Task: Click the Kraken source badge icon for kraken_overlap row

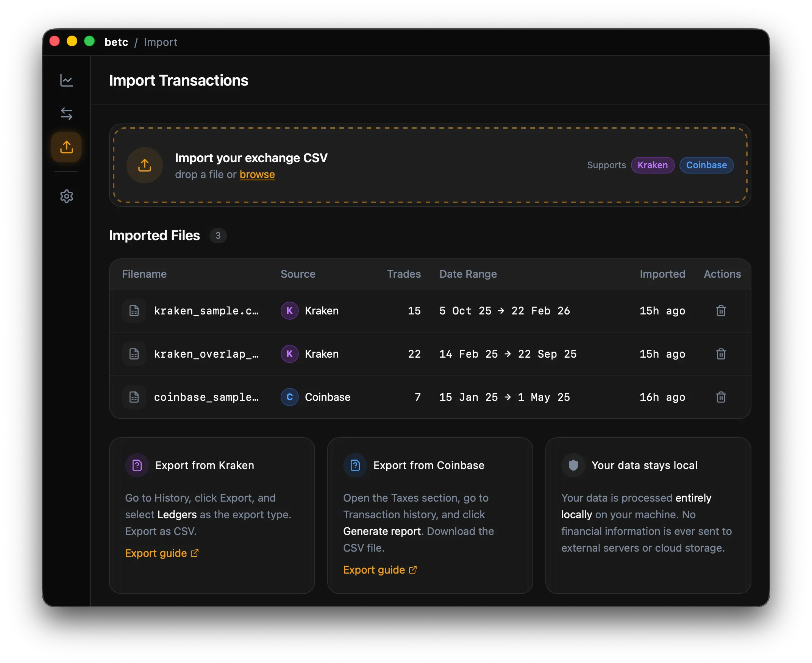Action: [289, 353]
